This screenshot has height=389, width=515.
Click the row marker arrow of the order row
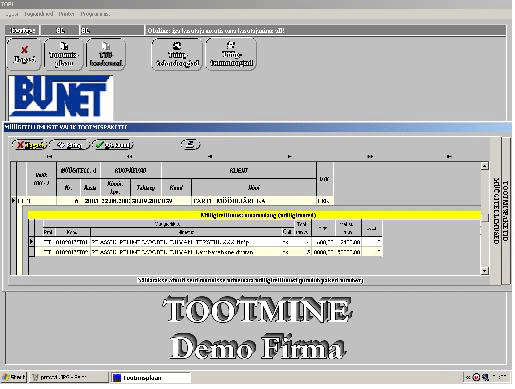[13, 201]
